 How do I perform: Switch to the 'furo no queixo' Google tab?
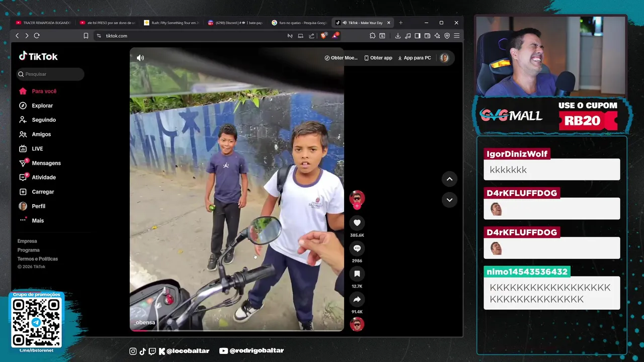299,23
